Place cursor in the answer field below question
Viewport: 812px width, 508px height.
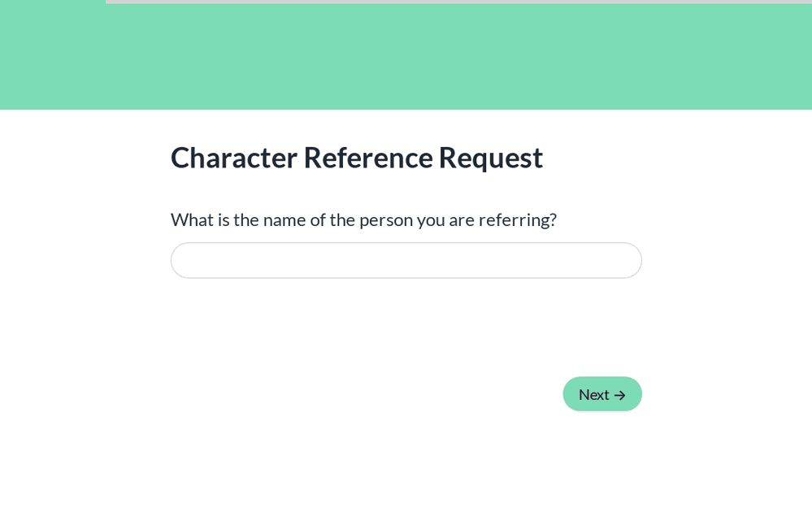pyautogui.click(x=406, y=260)
